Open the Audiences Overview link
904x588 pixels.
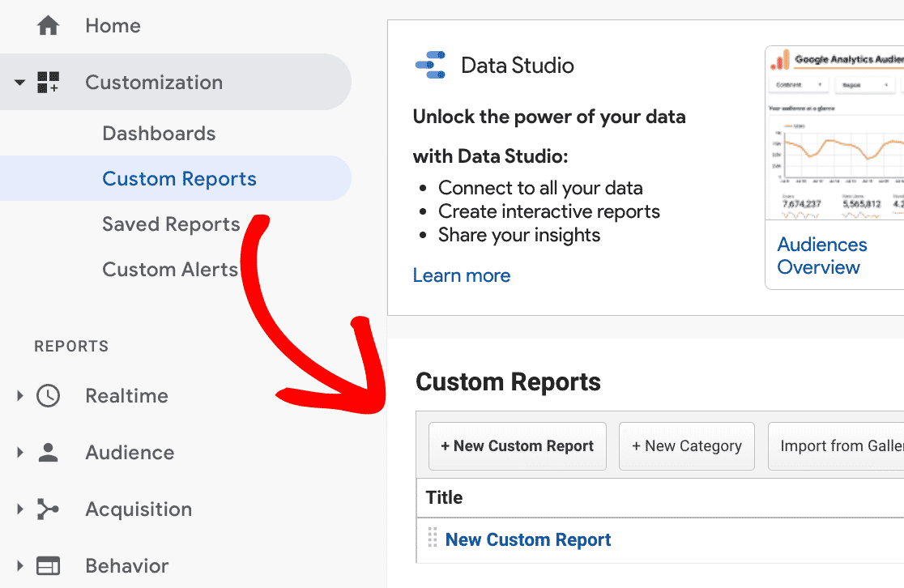822,256
